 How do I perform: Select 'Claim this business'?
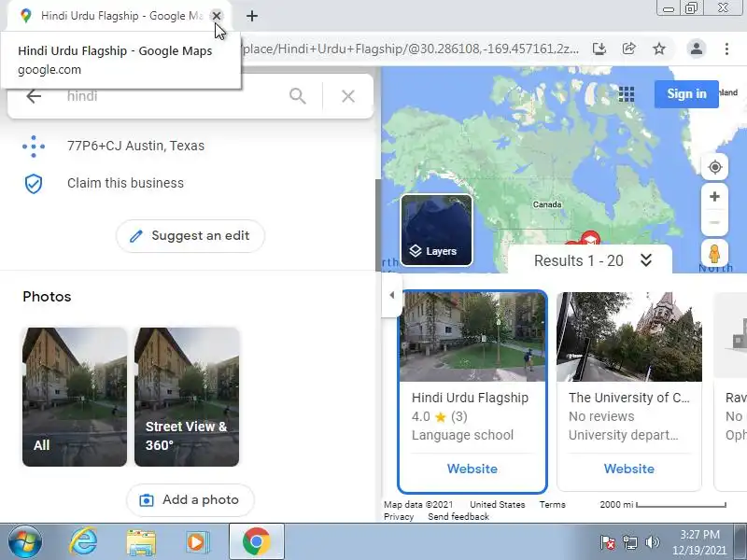[125, 183]
